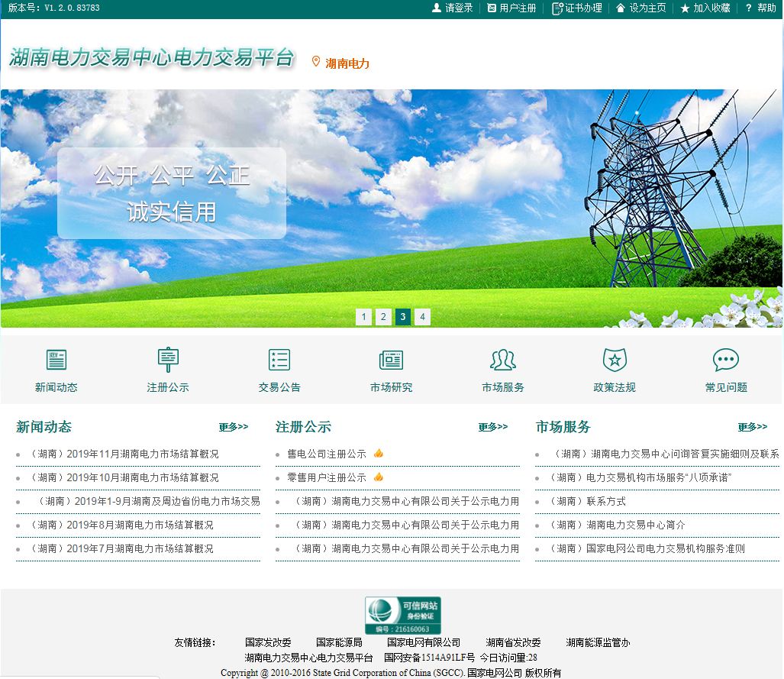This screenshot has height=679, width=784.
Task: Open the （湖南）联系方式 link
Action: (587, 501)
